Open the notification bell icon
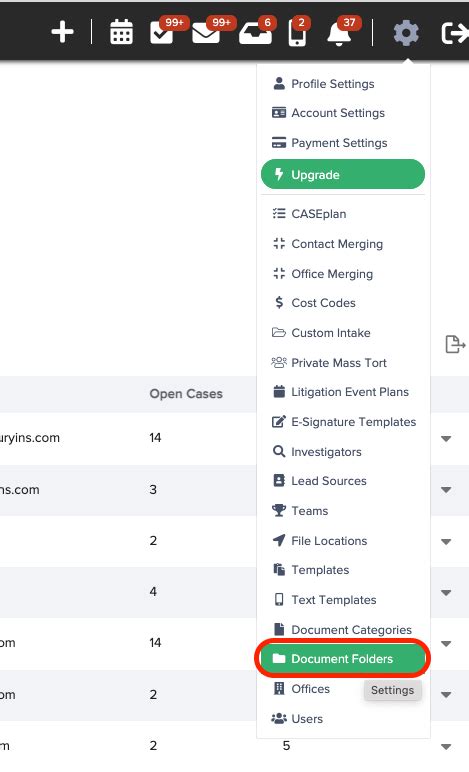 click(339, 34)
